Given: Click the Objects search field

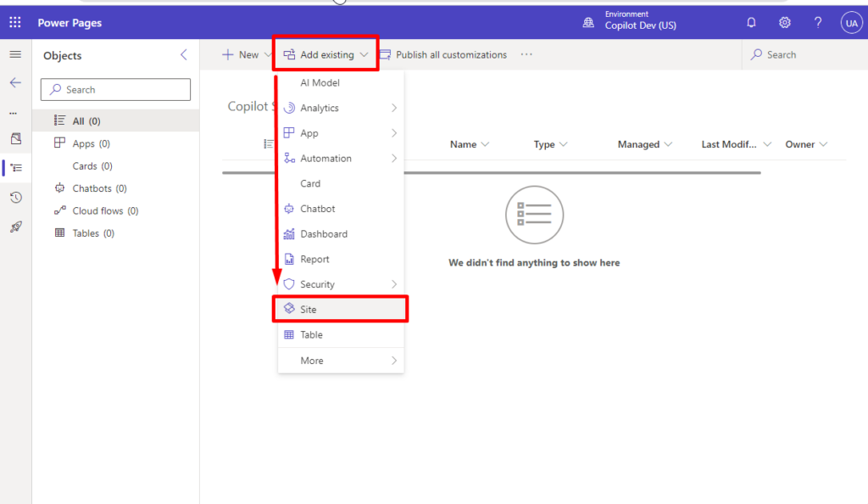Looking at the screenshot, I should [x=115, y=90].
